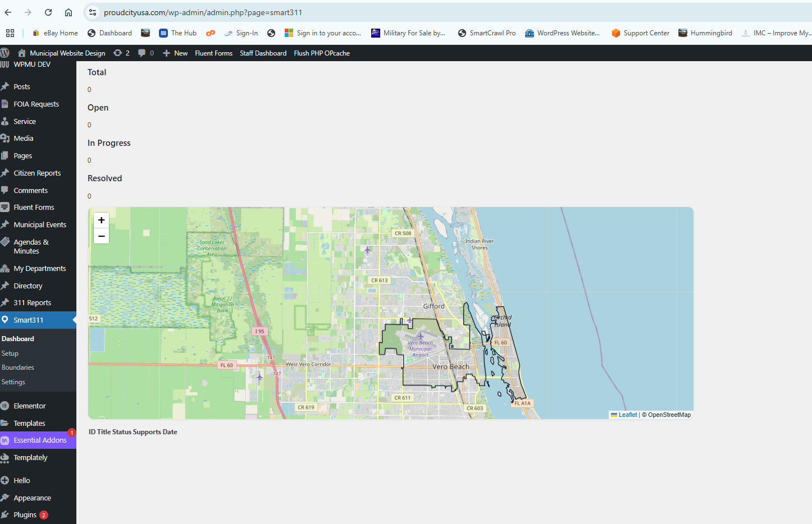Click the OpenStreetMap attribution link
The image size is (812, 524).
coord(669,415)
